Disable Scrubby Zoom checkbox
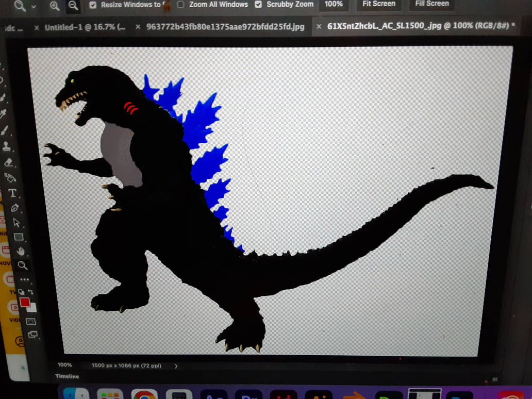The image size is (532, 399). pyautogui.click(x=258, y=5)
